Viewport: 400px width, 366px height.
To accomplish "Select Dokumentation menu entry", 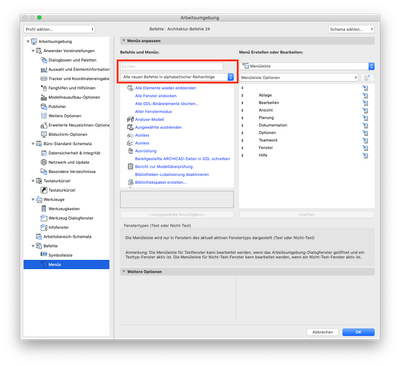I will point(273,125).
